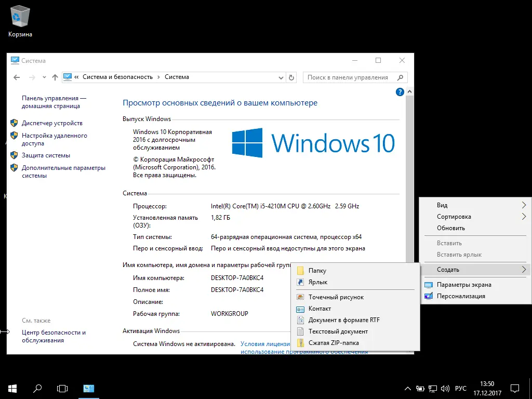
Task: Click the forward arrow in System window
Action: coord(32,77)
